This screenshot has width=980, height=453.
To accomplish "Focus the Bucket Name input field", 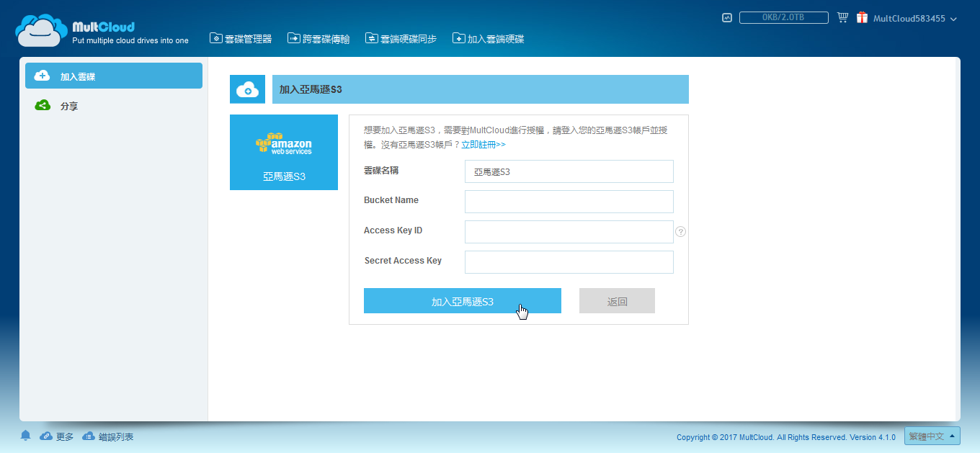I will [x=569, y=202].
